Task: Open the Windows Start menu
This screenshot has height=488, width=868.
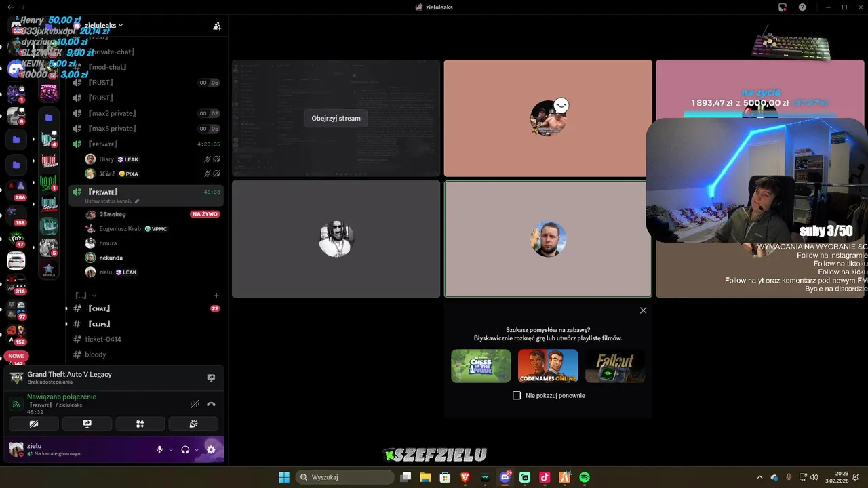Action: click(x=284, y=477)
